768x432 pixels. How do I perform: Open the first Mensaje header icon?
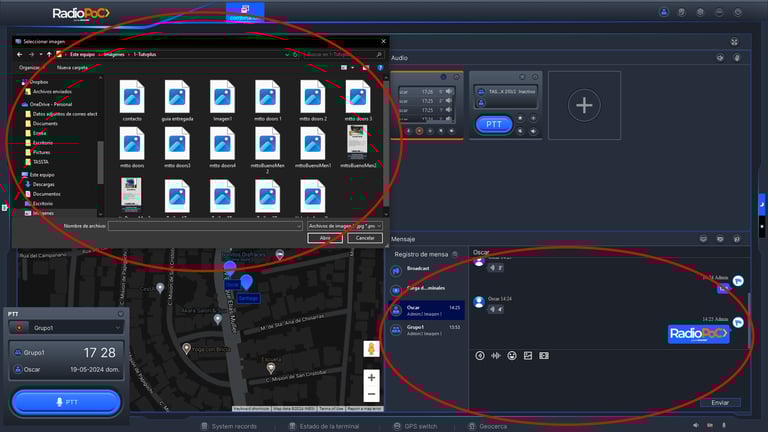point(703,239)
